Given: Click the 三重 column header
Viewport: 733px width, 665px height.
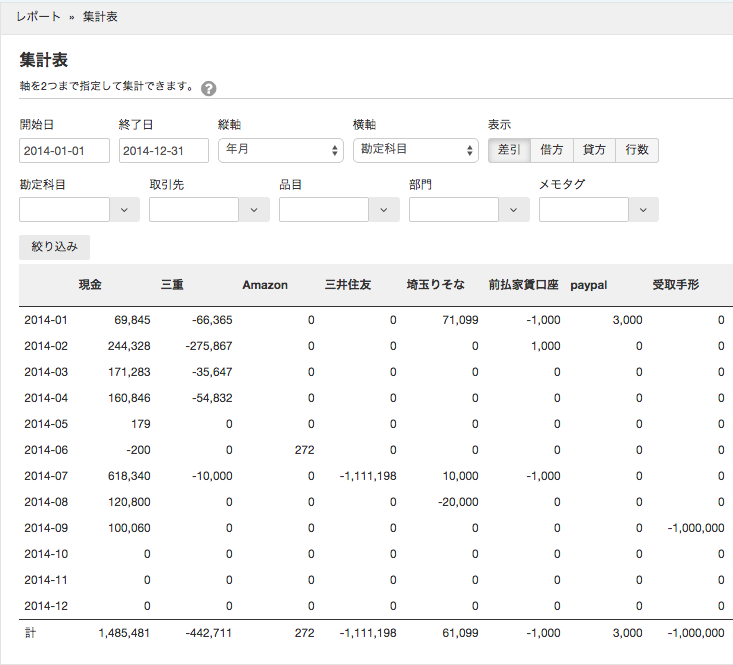Looking at the screenshot, I should (172, 285).
